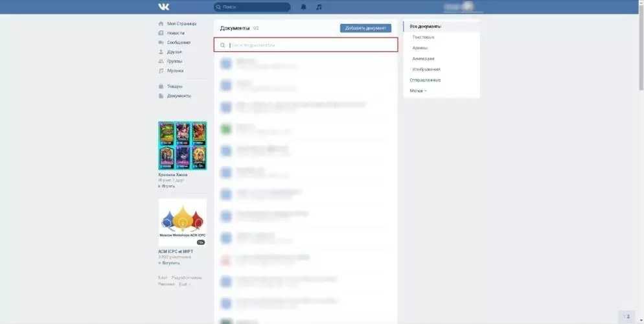644x324 pixels.
Task: Click the Играть link under the game ad
Action: (168, 186)
